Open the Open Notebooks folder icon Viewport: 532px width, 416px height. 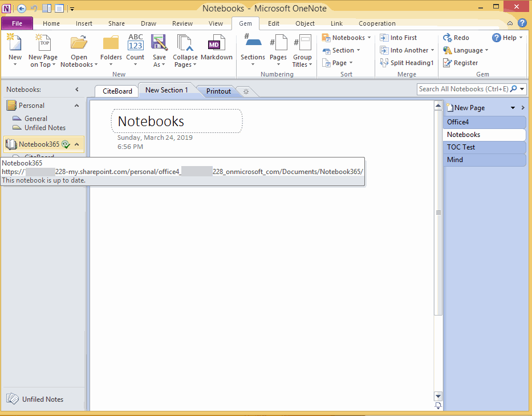(x=79, y=43)
